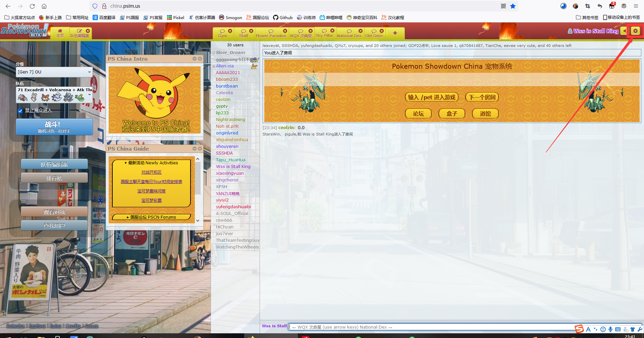Viewport: 644px width, 338px height.
Task: Close the Flower Paradise room tab
Action: pos(285,31)
